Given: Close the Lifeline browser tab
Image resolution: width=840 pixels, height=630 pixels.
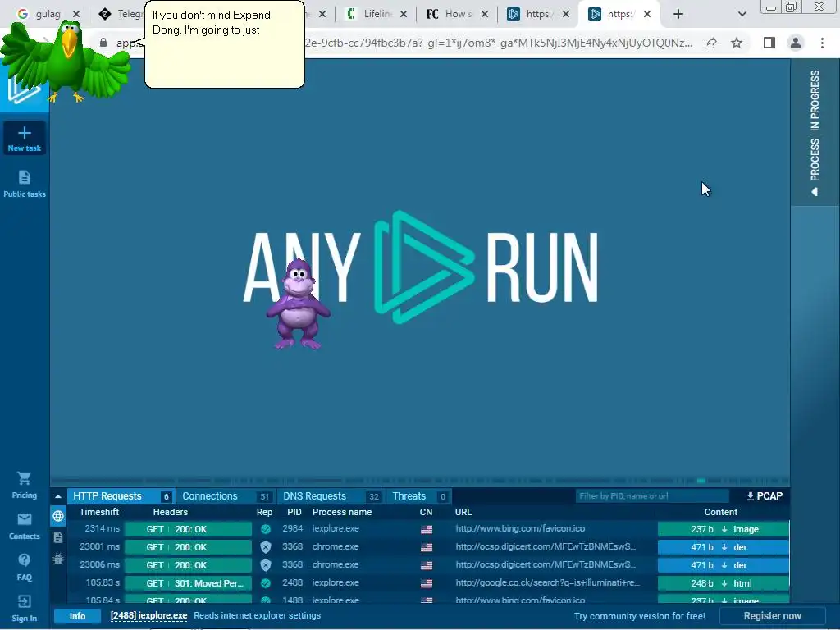Looking at the screenshot, I should pyautogui.click(x=404, y=14).
